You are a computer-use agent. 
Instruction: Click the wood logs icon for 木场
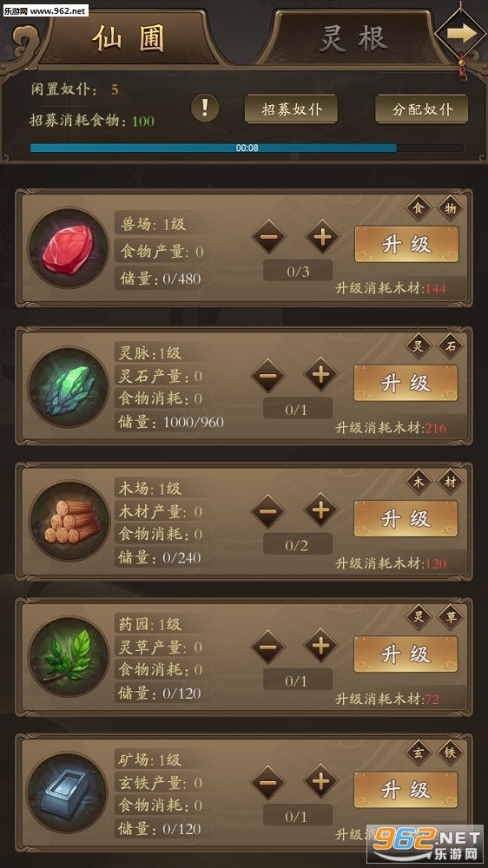[68, 520]
